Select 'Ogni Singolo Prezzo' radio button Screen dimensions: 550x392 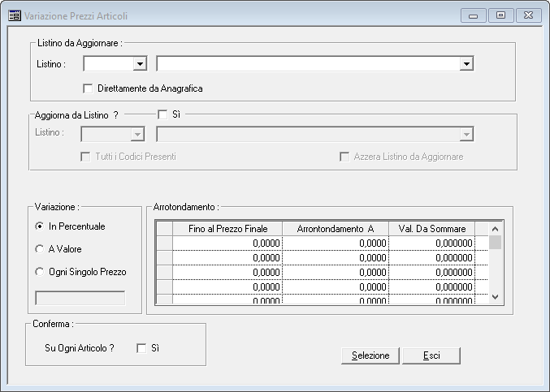39,272
